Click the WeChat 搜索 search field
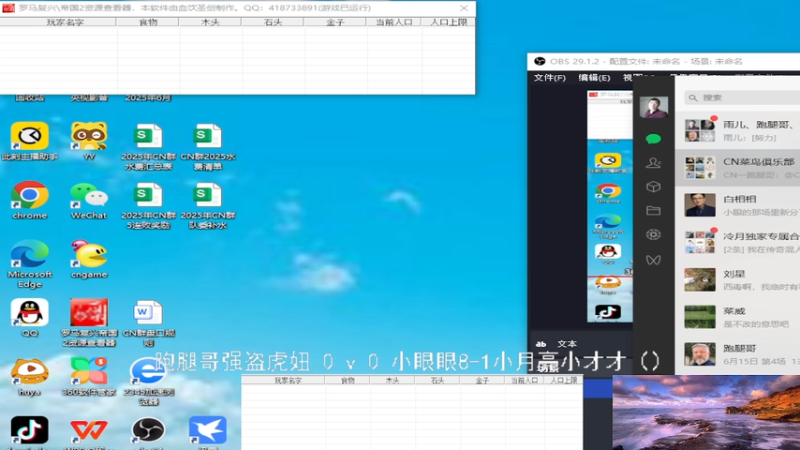Viewport: 800px width, 450px height. click(x=742, y=97)
